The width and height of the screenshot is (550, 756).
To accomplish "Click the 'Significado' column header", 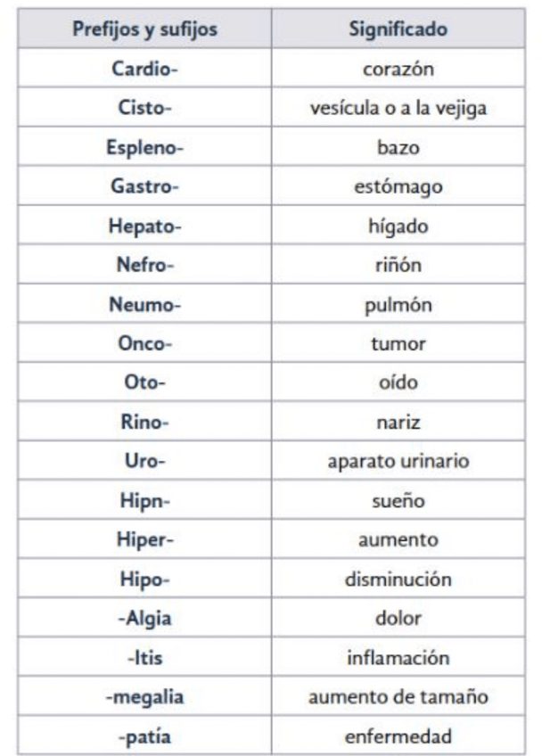I will pyautogui.click(x=398, y=29).
